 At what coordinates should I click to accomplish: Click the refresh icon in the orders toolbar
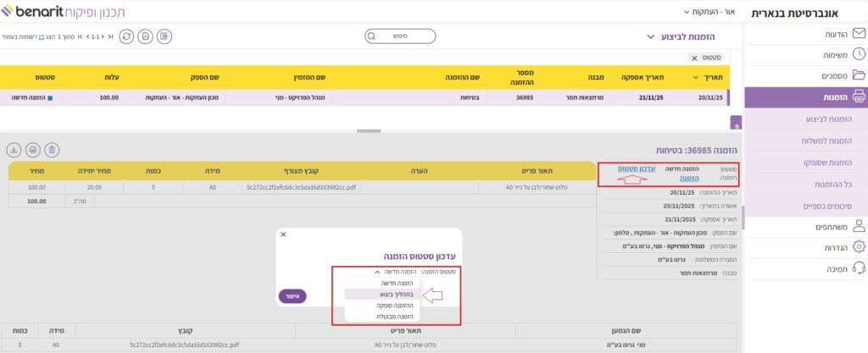click(x=126, y=36)
